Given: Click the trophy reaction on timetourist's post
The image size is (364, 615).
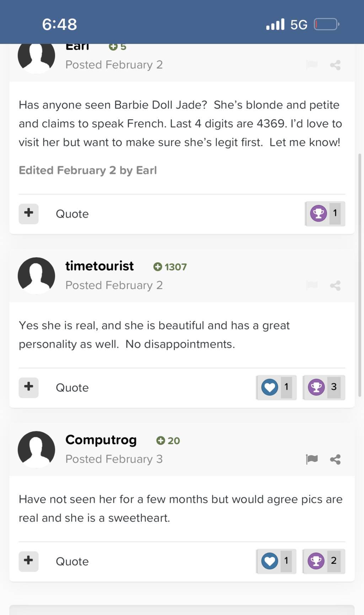Looking at the screenshot, I should [x=316, y=387].
